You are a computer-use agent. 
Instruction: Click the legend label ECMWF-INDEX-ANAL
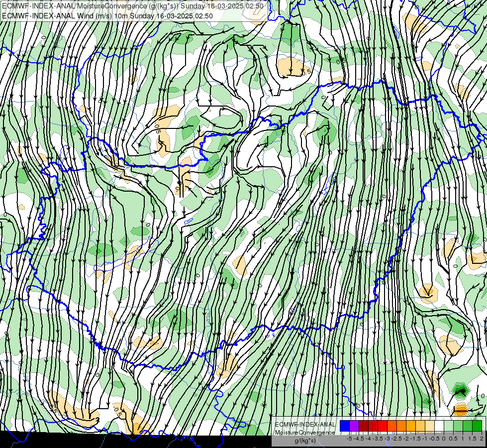[x=305, y=425]
